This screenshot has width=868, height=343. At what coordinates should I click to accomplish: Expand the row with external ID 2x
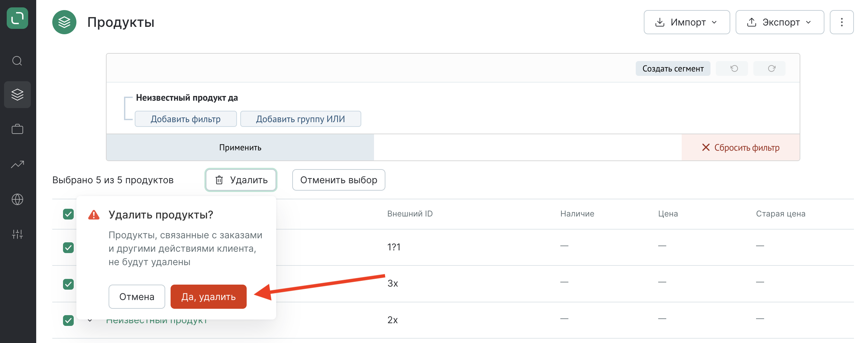click(x=89, y=320)
